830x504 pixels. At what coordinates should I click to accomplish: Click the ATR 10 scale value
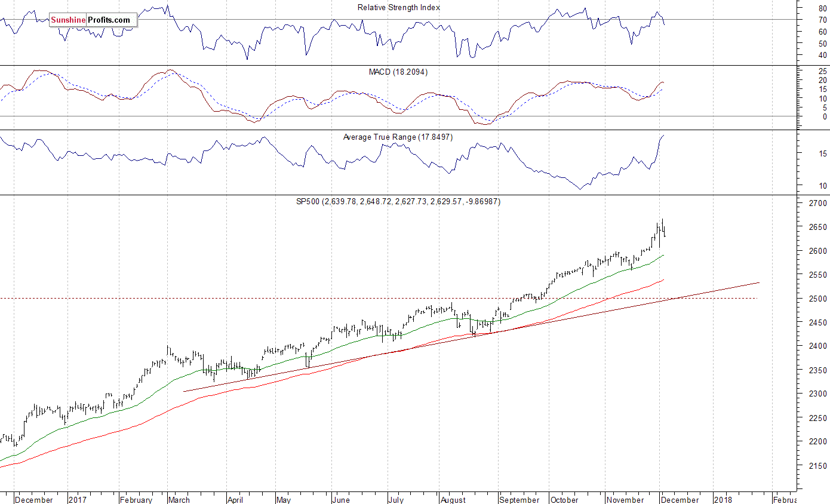(x=823, y=186)
